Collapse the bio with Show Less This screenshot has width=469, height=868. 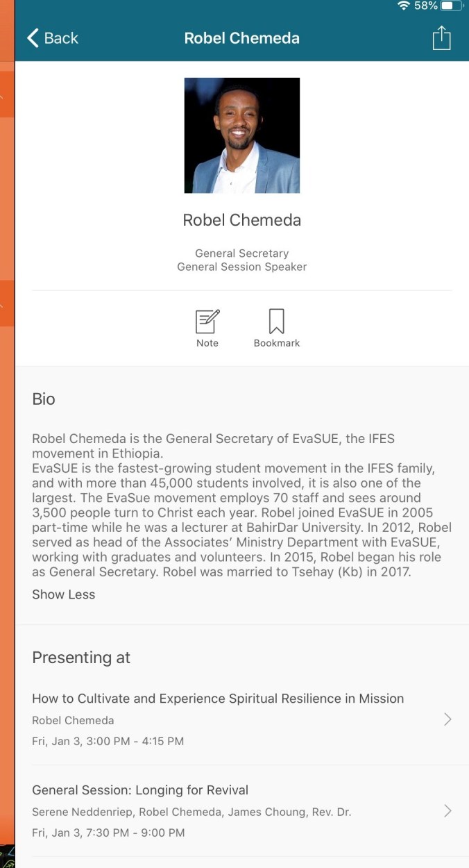pyautogui.click(x=63, y=594)
